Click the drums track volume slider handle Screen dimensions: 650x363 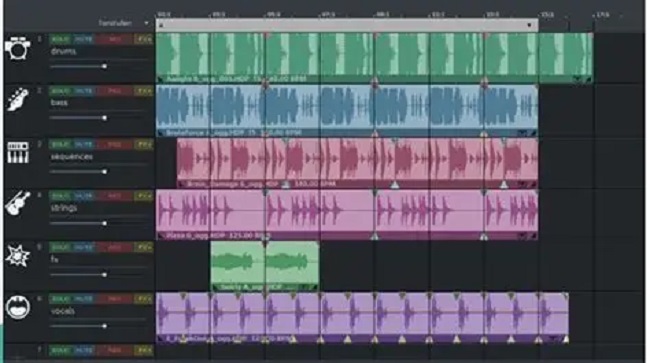(x=104, y=66)
